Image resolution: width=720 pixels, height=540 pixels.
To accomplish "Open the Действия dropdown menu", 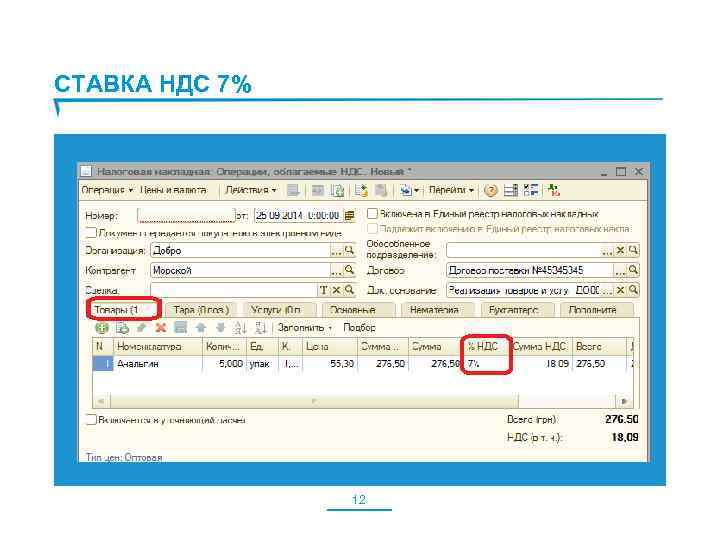I will pos(251,190).
